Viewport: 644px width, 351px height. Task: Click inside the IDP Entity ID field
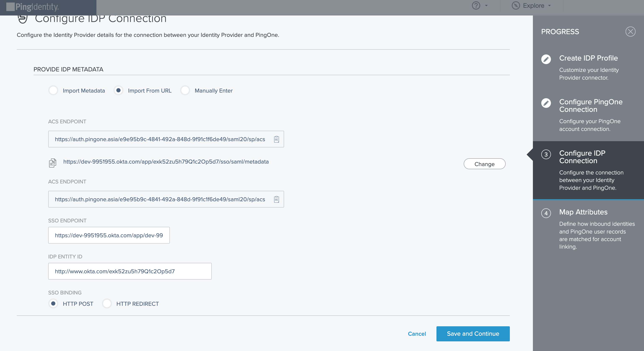click(130, 271)
